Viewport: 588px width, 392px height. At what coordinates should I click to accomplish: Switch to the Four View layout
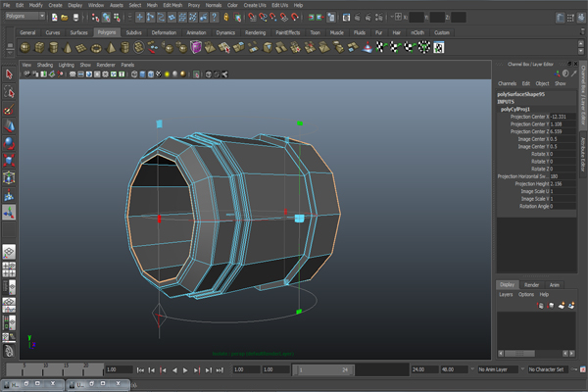click(9, 269)
